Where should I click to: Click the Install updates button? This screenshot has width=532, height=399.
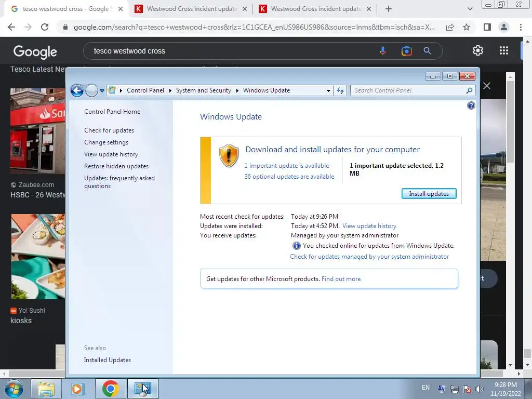[x=429, y=194]
